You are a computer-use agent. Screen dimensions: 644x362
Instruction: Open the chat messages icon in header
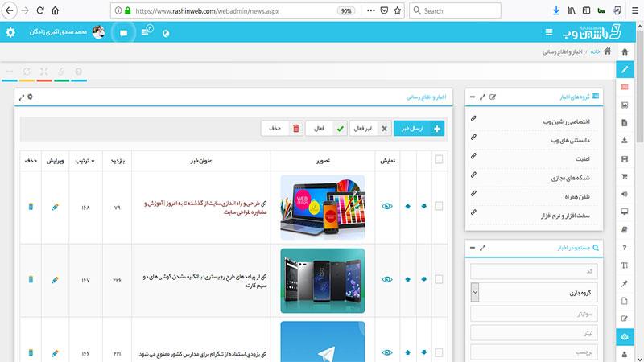pos(123,33)
